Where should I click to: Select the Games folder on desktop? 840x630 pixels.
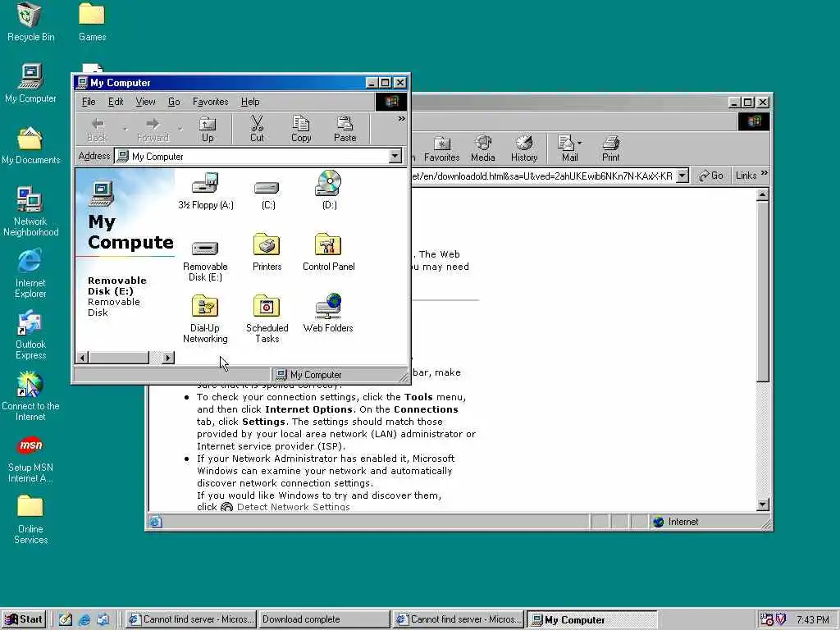[92, 22]
